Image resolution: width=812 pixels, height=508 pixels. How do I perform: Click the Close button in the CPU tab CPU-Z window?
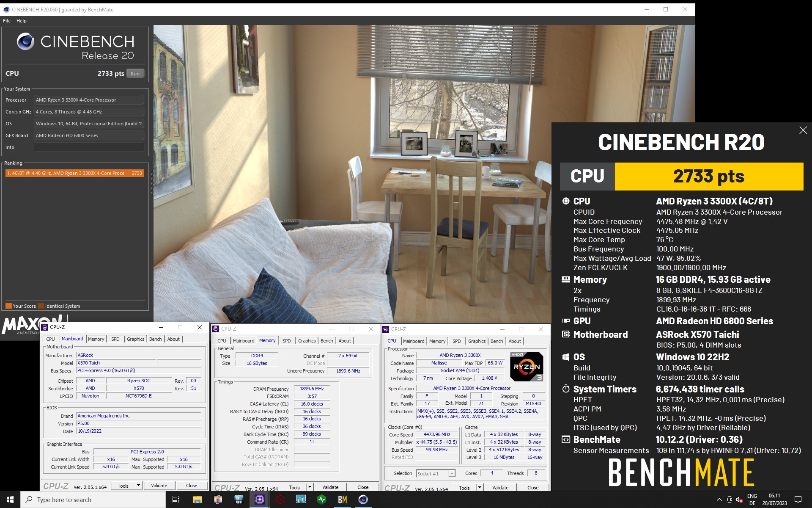[533, 488]
